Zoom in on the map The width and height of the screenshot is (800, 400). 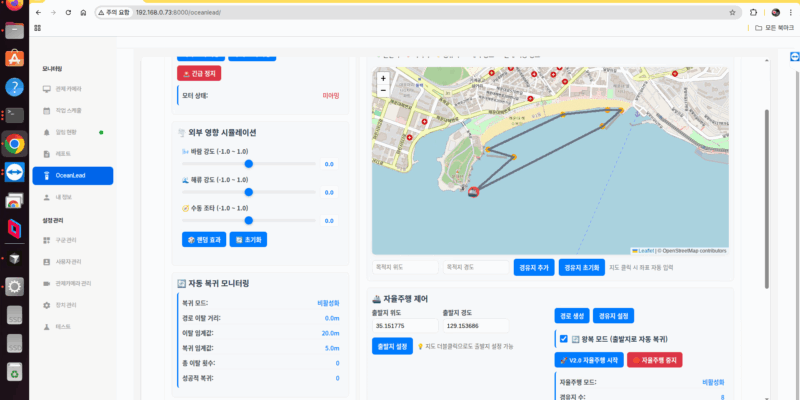(383, 77)
